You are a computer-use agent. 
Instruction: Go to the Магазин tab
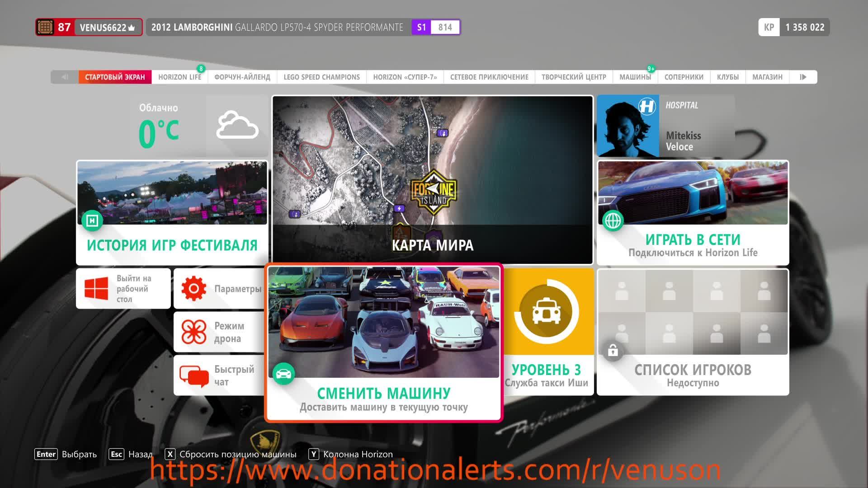767,77
